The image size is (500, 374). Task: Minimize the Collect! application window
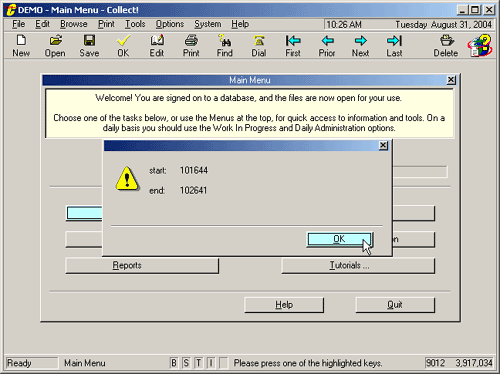462,10
